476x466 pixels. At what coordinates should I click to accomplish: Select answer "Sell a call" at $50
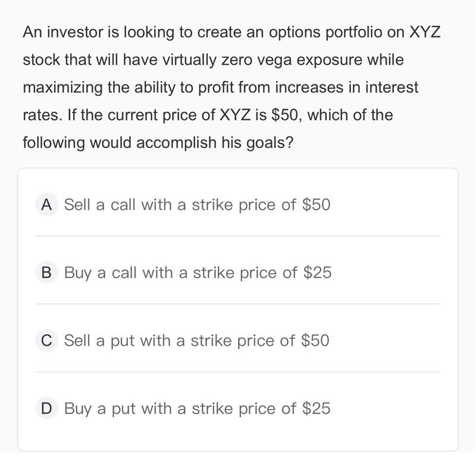coord(196,205)
